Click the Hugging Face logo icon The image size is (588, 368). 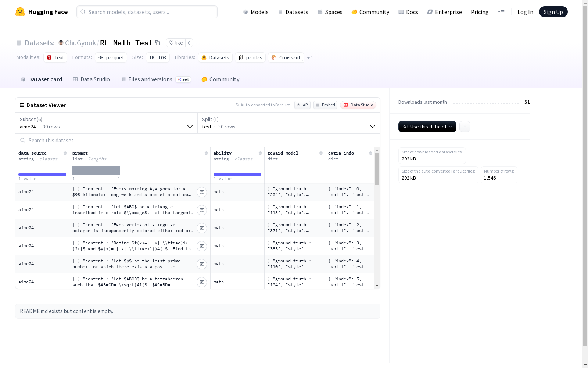point(20,12)
